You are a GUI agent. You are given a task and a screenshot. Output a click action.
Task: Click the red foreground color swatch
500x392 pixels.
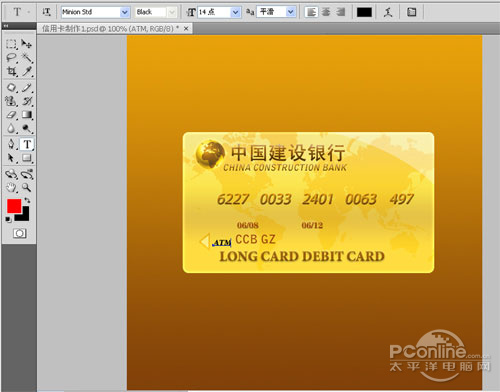point(14,206)
